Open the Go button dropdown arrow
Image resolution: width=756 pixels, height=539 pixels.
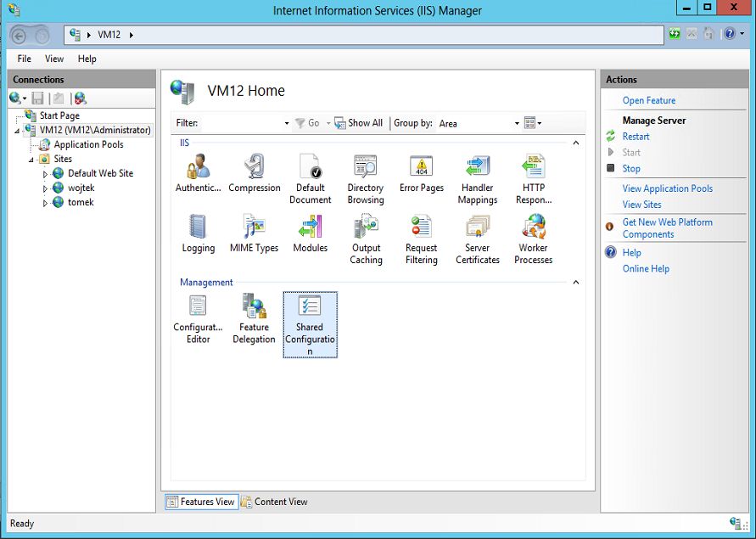328,124
